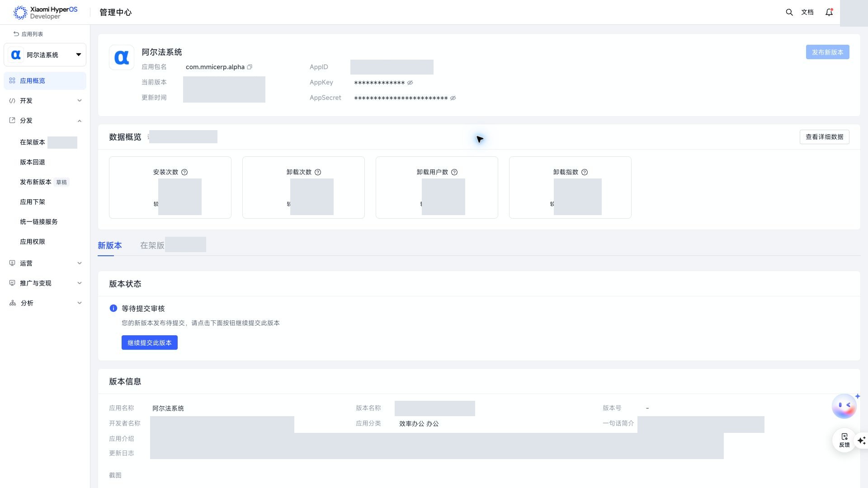Open 文档 link in top bar
The image size is (868, 488).
point(807,12)
